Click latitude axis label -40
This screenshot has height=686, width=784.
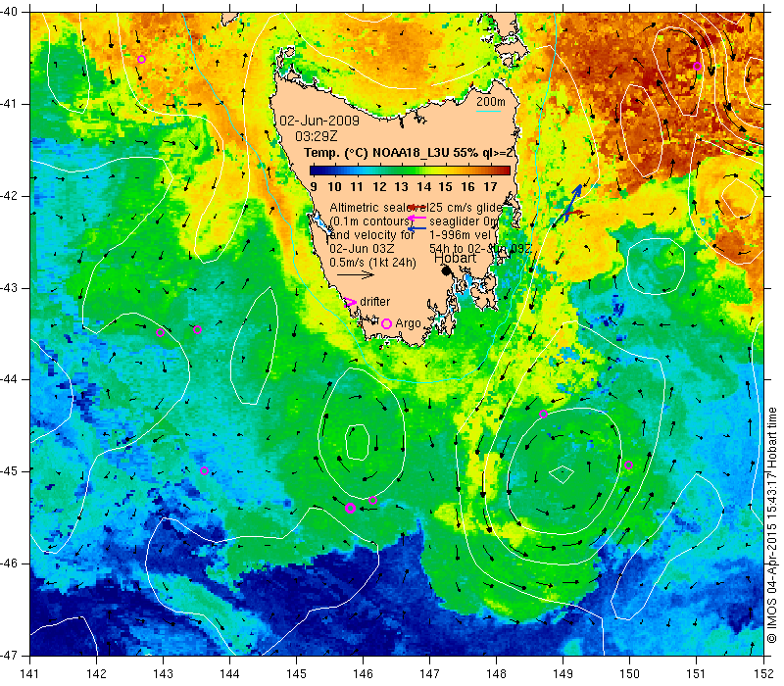click(x=10, y=12)
